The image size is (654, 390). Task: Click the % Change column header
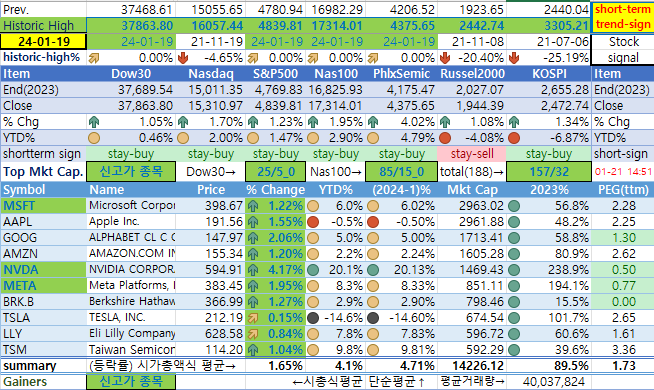point(276,190)
